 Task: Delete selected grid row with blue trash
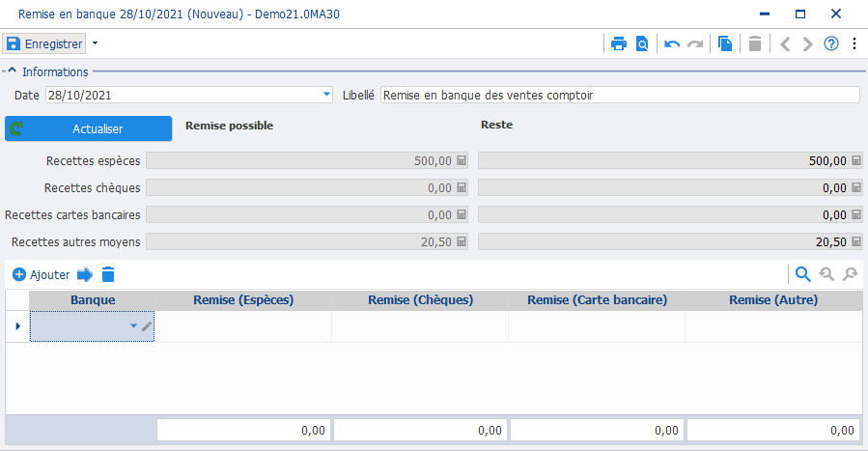(x=108, y=274)
